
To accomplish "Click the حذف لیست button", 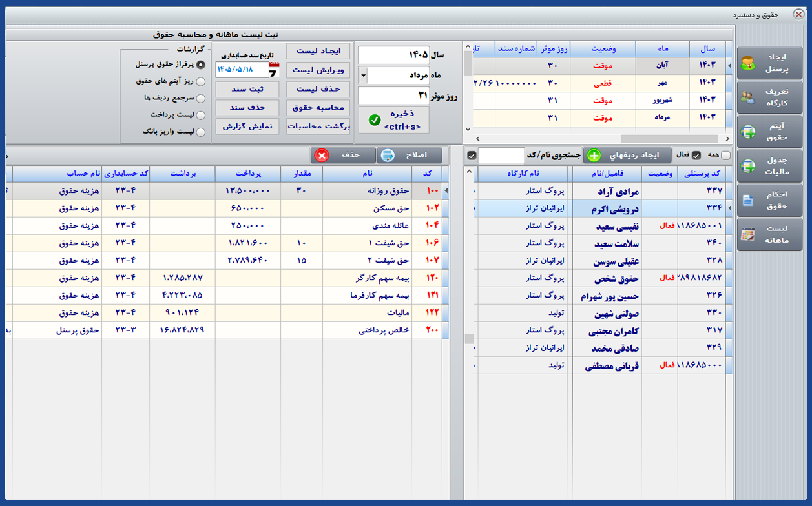I will point(318,88).
